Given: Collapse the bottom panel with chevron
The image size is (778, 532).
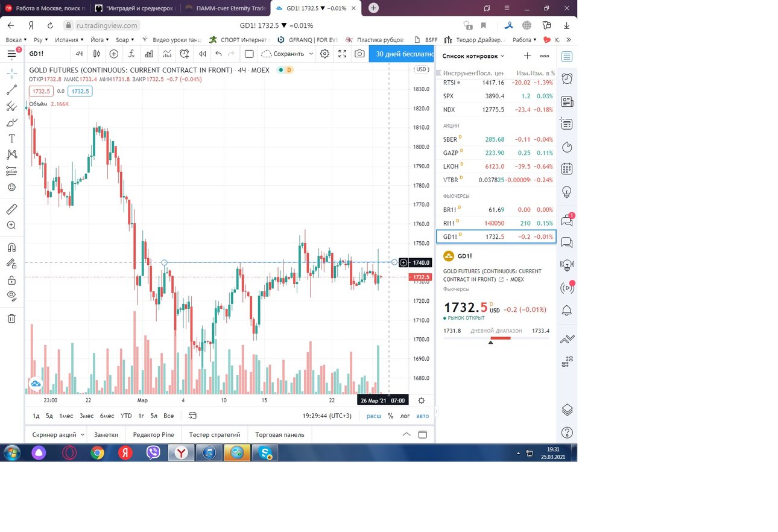Looking at the screenshot, I should [x=406, y=434].
